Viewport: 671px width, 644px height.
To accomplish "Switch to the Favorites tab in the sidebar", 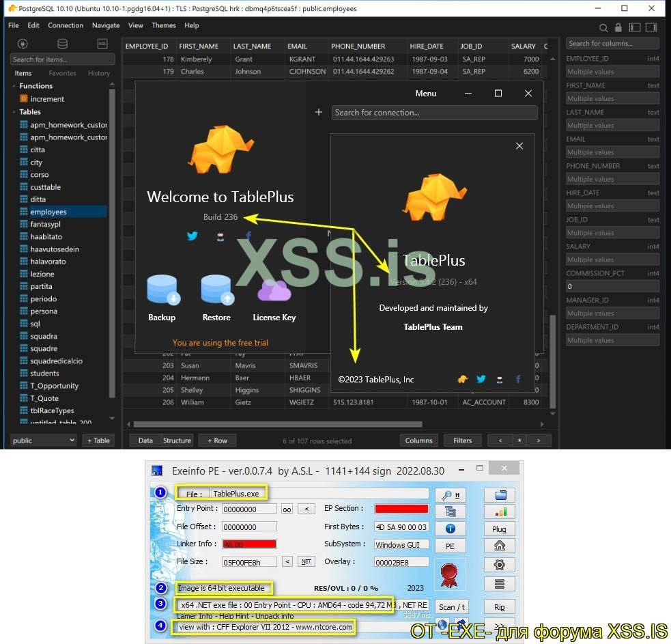I will (x=63, y=73).
